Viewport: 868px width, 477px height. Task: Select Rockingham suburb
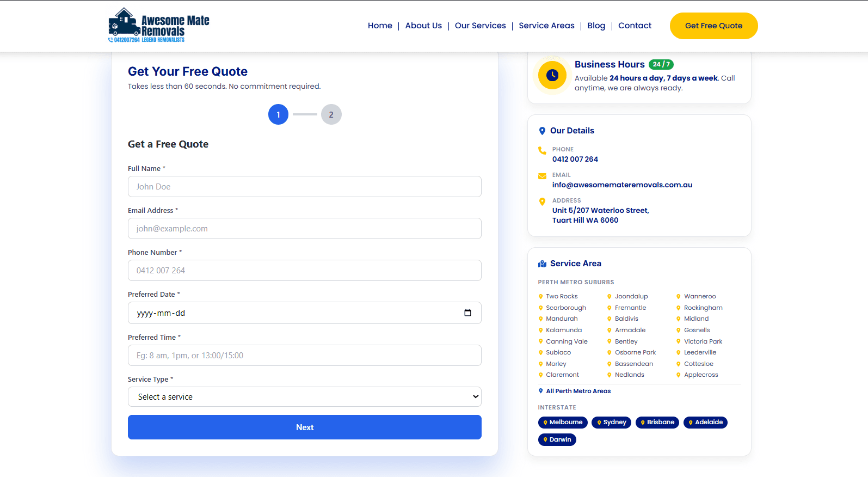(703, 308)
